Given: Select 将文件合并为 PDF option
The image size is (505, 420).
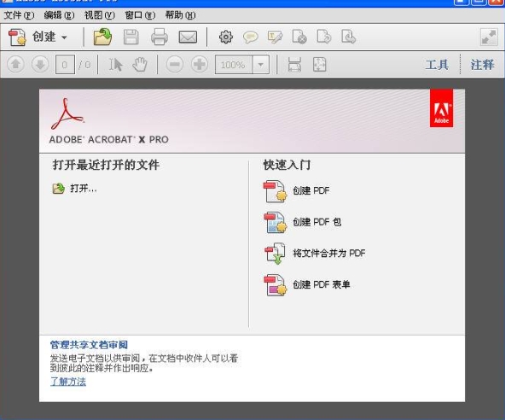Looking at the screenshot, I should (x=328, y=253).
